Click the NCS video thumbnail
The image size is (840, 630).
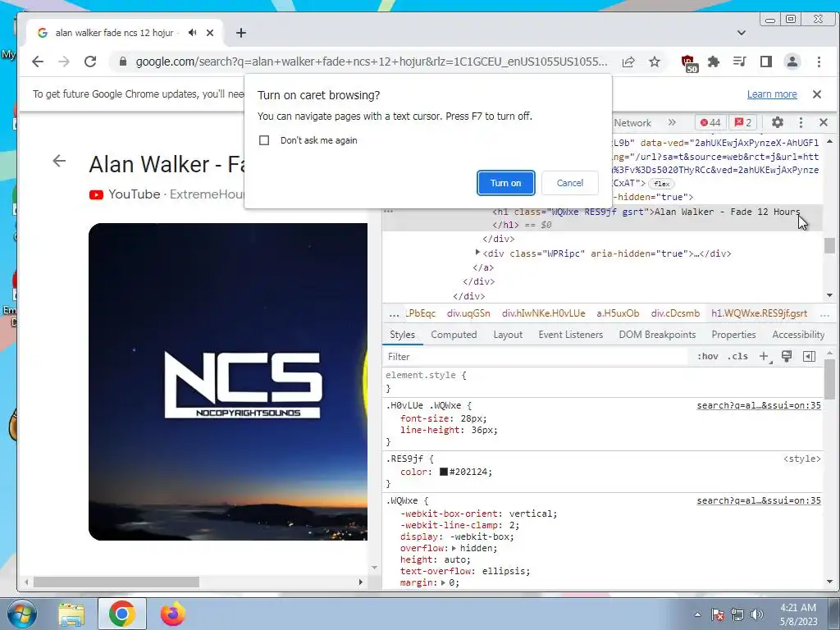click(x=228, y=382)
